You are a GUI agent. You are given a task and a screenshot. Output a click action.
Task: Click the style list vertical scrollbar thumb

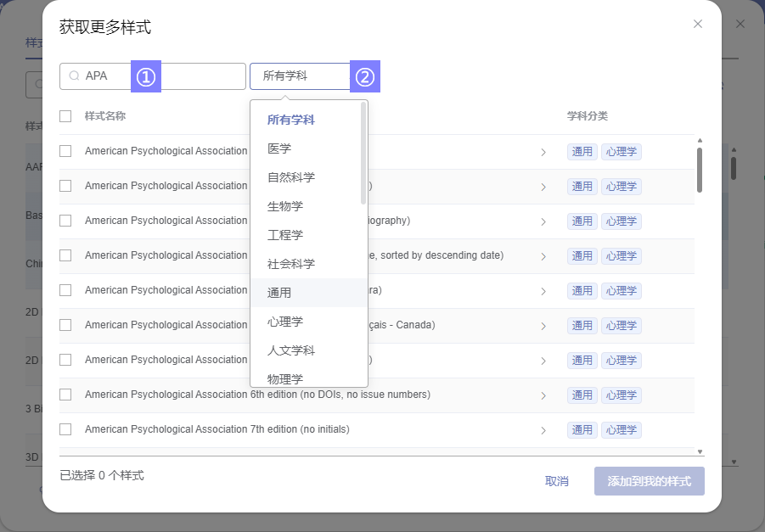coord(700,170)
